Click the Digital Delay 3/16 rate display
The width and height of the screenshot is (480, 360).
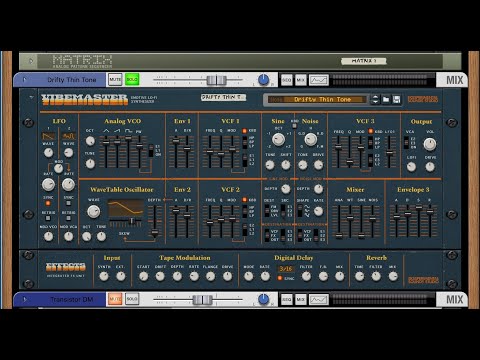(x=286, y=269)
